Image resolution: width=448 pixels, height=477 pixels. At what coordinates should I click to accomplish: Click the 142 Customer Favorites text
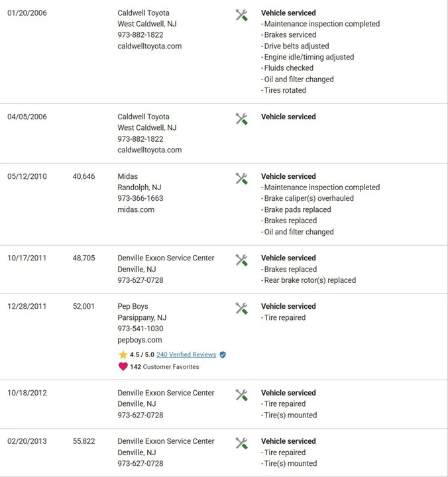164,367
